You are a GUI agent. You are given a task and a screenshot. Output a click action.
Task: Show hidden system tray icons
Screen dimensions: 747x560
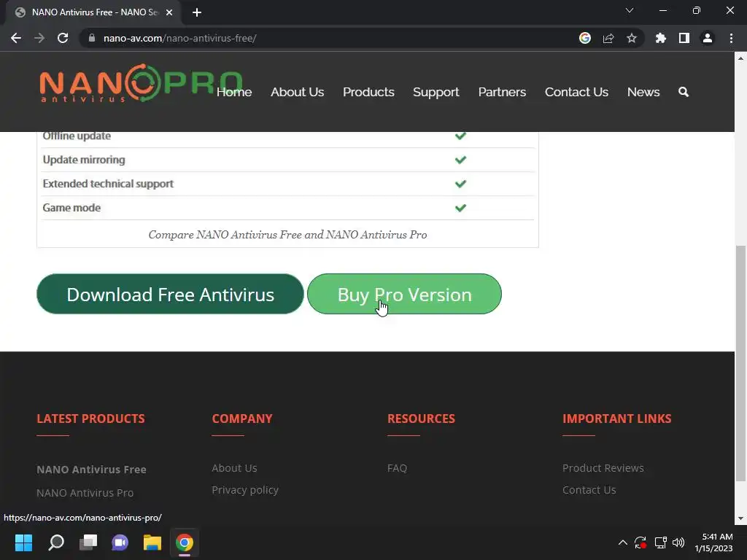coord(623,542)
